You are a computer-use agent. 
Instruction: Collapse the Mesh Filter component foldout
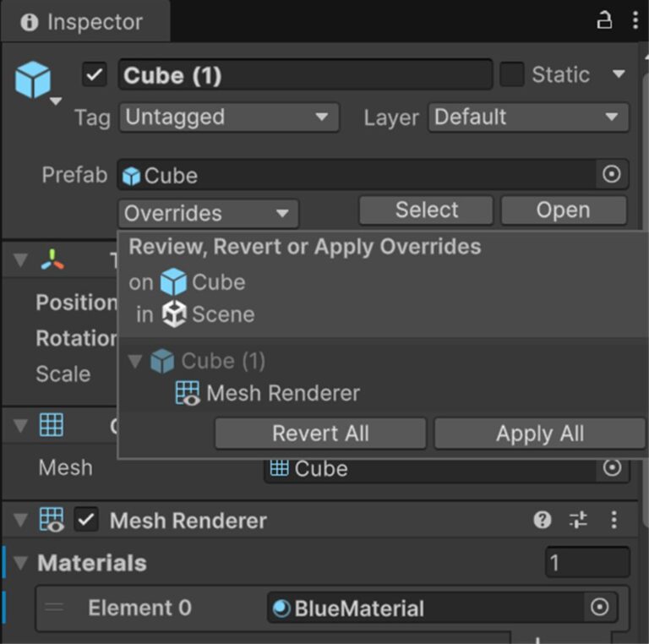click(20, 425)
